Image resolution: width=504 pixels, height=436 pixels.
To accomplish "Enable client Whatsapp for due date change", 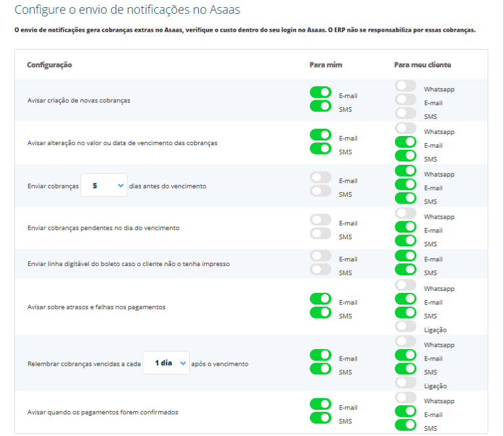I will point(406,128).
